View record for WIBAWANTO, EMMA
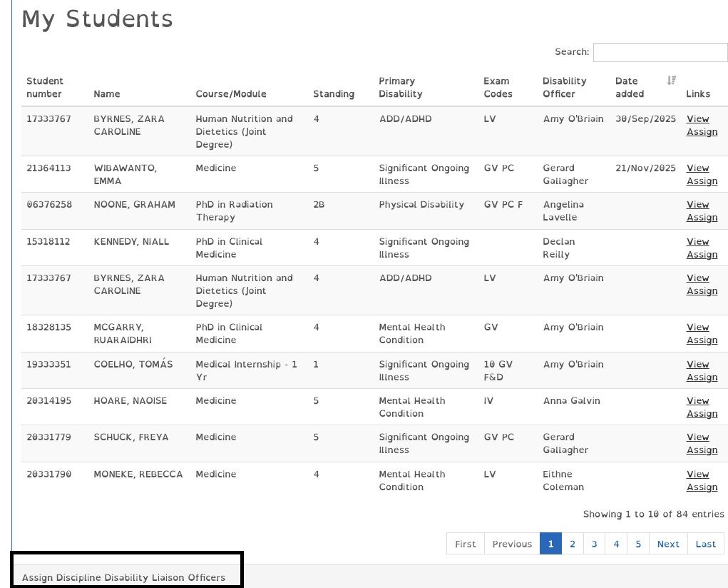The image size is (728, 588). click(697, 168)
